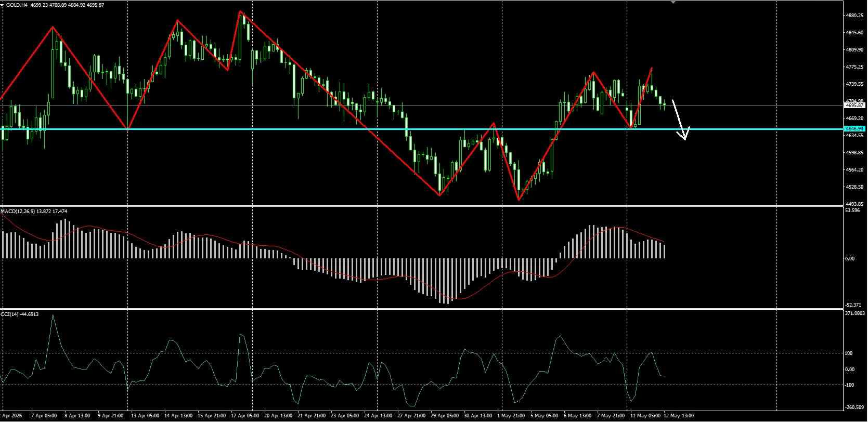Click the current price label 4695.87
The height and width of the screenshot is (422, 868).
[854, 105]
